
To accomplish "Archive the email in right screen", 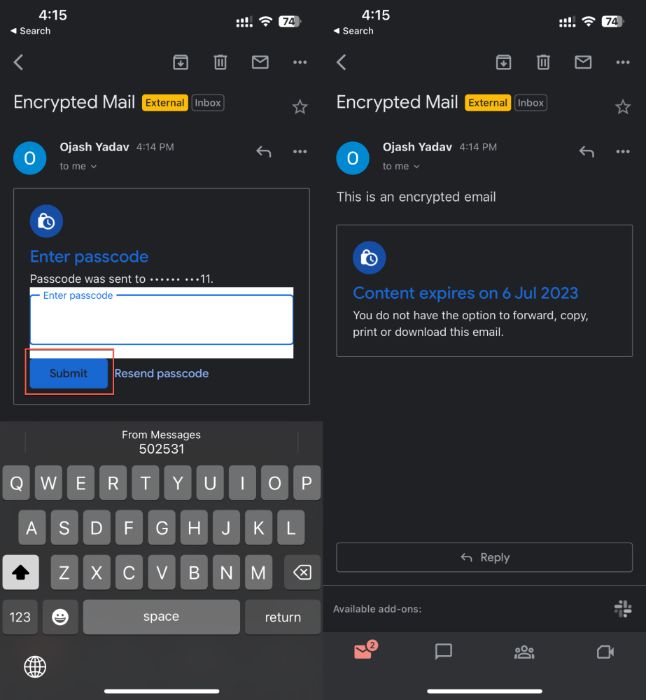I will 504,62.
